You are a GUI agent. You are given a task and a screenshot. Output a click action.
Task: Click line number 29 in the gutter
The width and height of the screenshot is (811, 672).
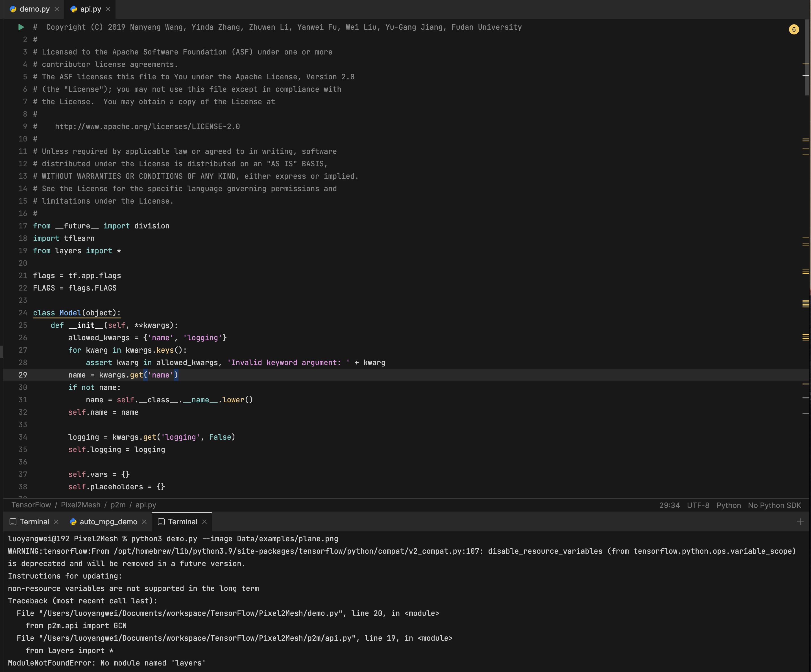tap(23, 375)
